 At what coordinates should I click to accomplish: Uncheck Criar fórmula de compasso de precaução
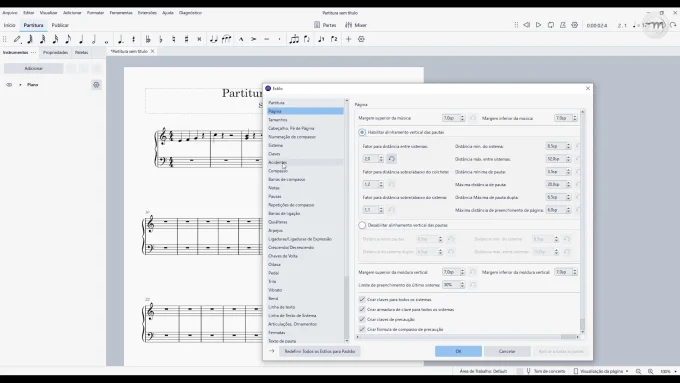[362, 329]
